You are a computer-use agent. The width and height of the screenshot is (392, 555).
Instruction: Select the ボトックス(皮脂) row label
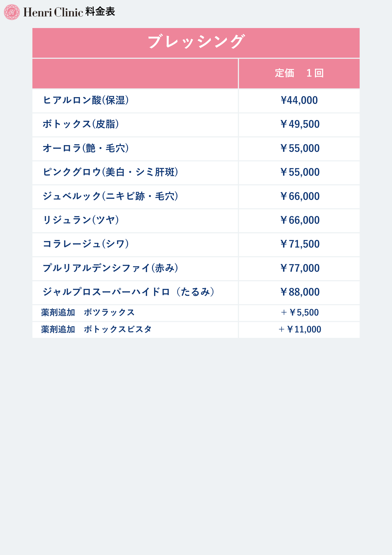pyautogui.click(x=81, y=124)
